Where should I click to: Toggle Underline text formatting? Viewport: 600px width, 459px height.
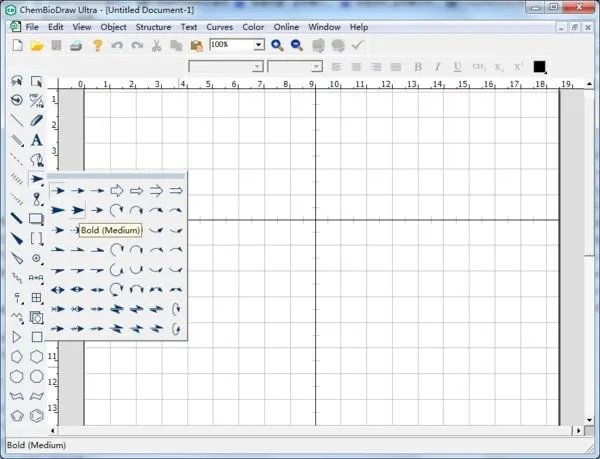click(x=457, y=67)
